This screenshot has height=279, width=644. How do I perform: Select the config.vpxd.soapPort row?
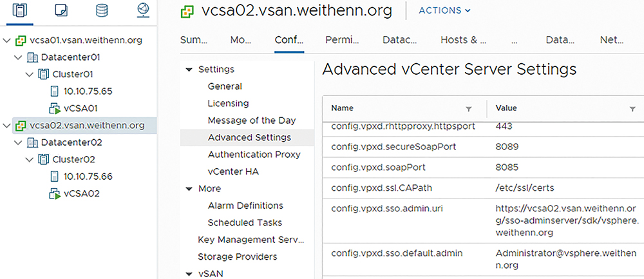483,168
